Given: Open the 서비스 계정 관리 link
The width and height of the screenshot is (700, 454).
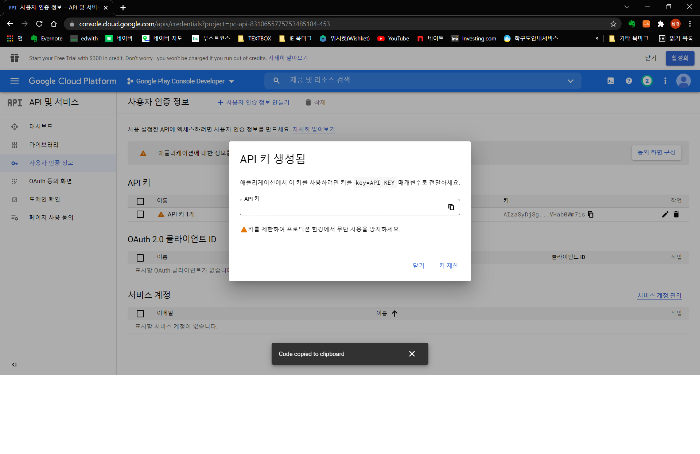Looking at the screenshot, I should [x=659, y=296].
